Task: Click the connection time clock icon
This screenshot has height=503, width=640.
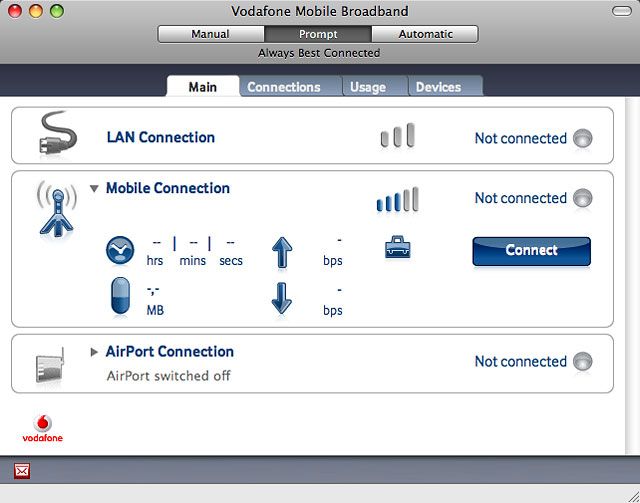Action: click(120, 251)
